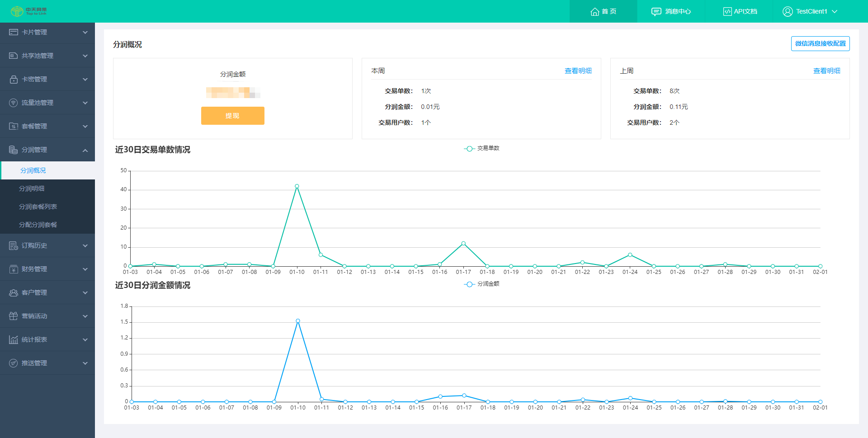Image resolution: width=868 pixels, height=438 pixels.
Task: Open the 分润套餐列表 submenu item
Action: tap(47, 207)
